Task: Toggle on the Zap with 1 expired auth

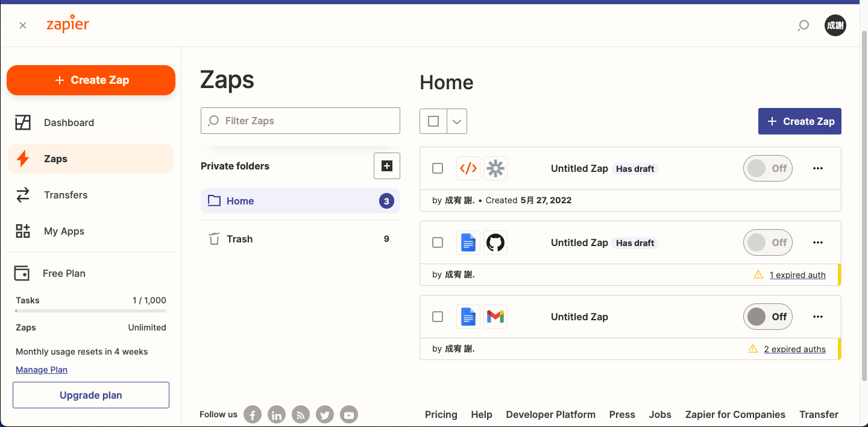Action: [x=768, y=242]
